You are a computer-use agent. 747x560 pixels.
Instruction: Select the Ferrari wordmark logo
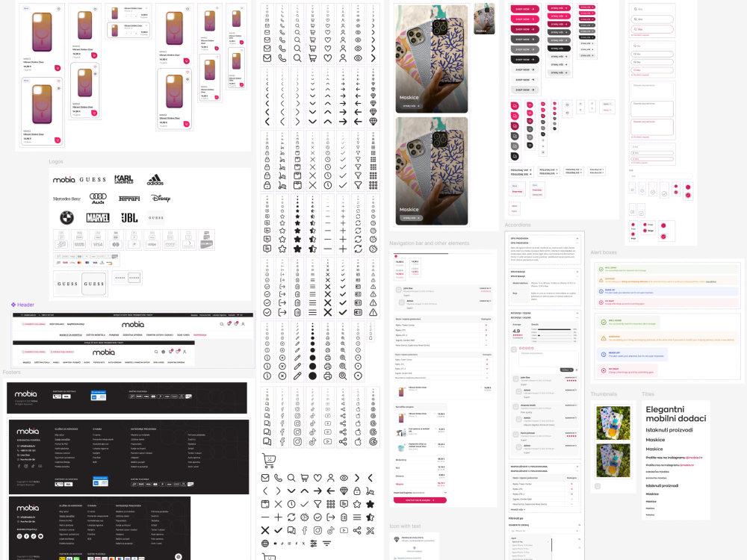pos(129,199)
